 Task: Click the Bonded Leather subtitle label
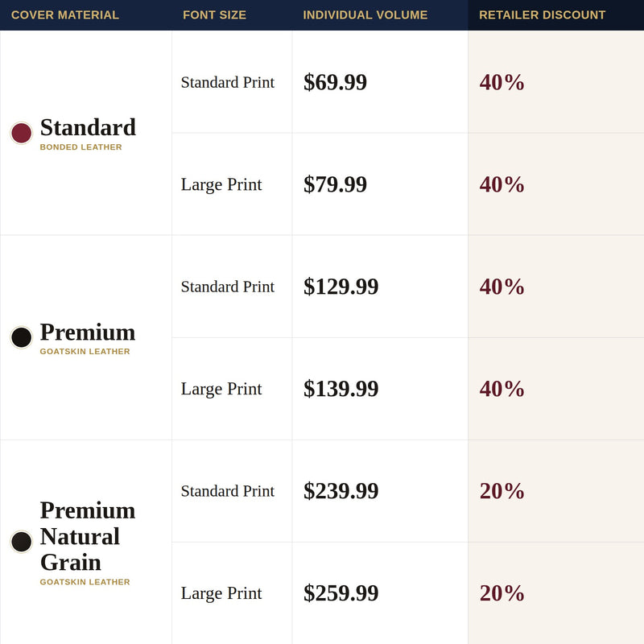coord(81,147)
